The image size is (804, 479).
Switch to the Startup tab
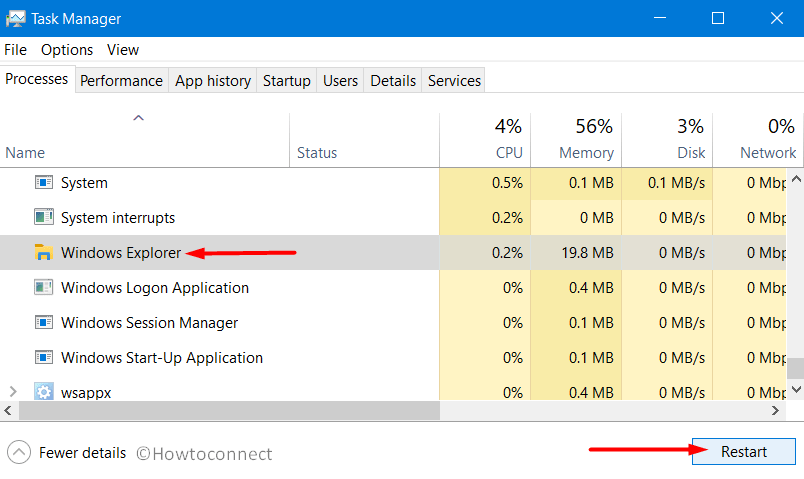click(287, 81)
